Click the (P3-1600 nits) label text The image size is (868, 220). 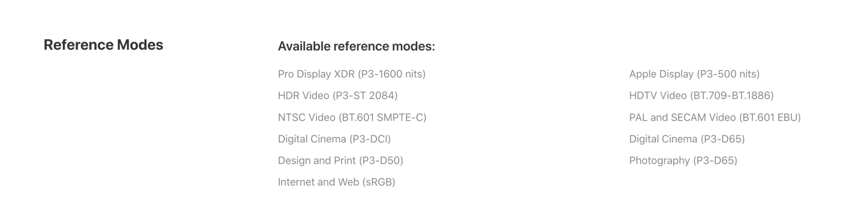pos(391,74)
